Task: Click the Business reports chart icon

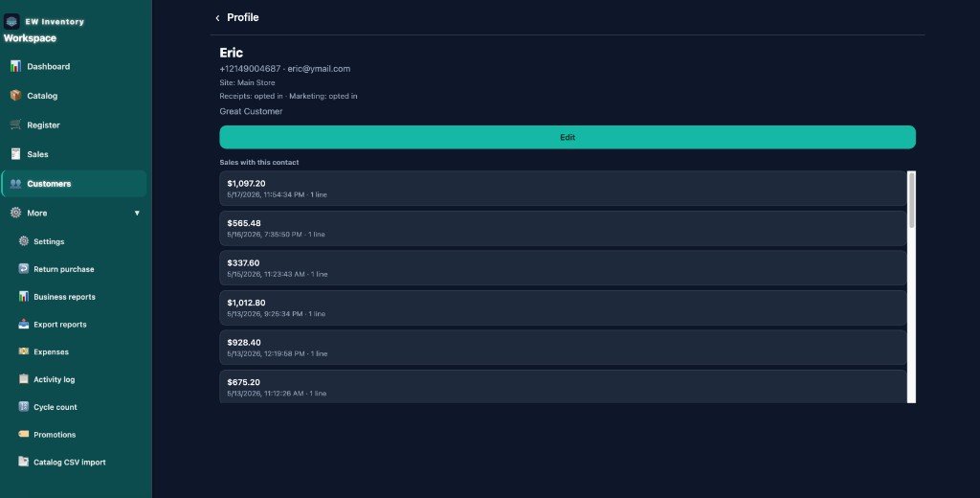Action: [24, 296]
